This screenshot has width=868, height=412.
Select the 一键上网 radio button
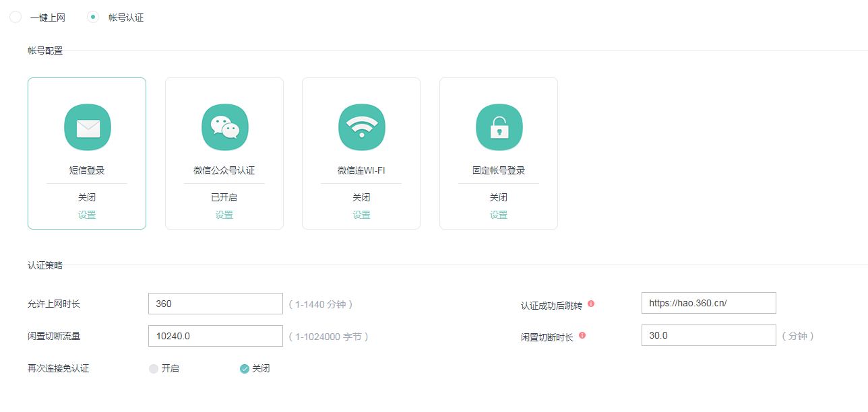coord(15,17)
